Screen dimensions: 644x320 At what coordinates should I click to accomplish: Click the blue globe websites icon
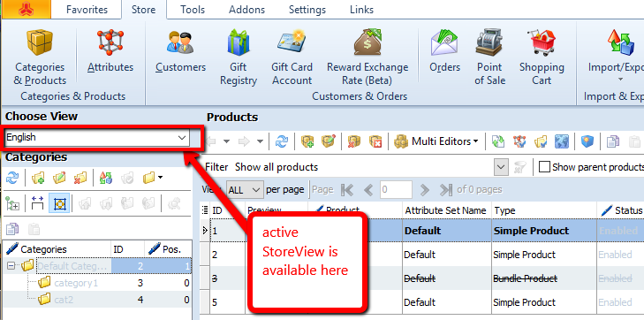[562, 141]
